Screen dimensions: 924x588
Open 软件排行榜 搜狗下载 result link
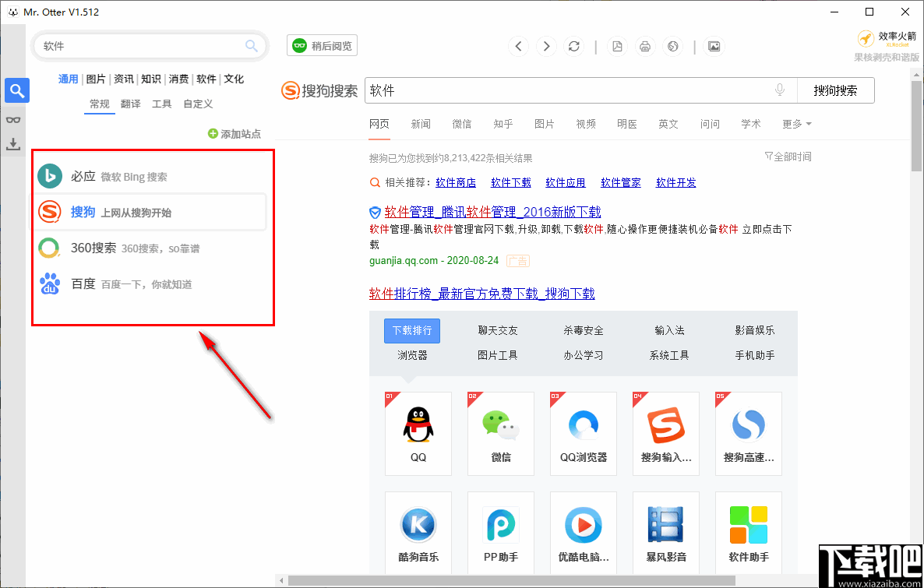tap(482, 294)
